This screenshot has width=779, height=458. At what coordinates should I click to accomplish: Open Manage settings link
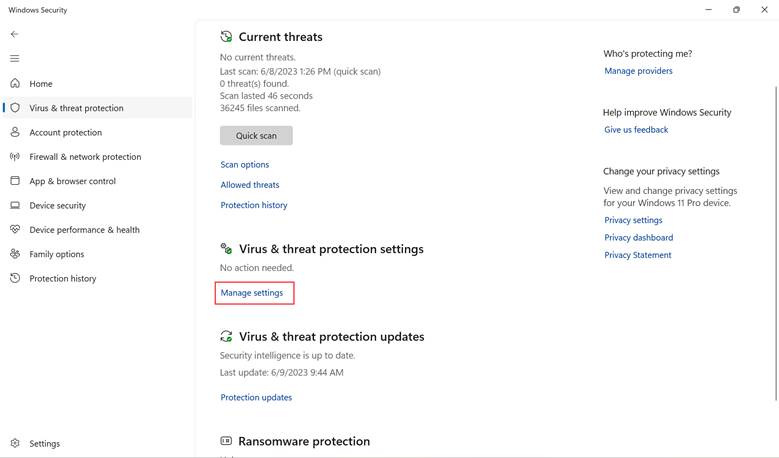(x=252, y=293)
